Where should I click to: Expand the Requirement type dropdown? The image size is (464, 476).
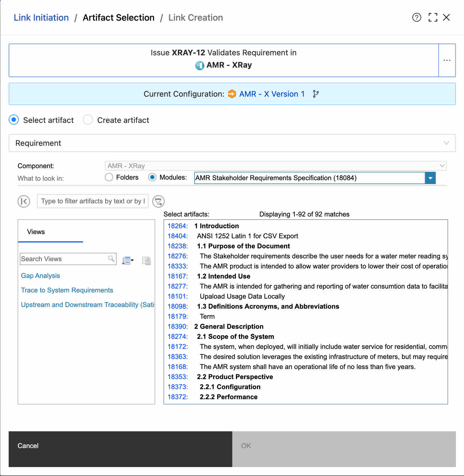point(446,143)
